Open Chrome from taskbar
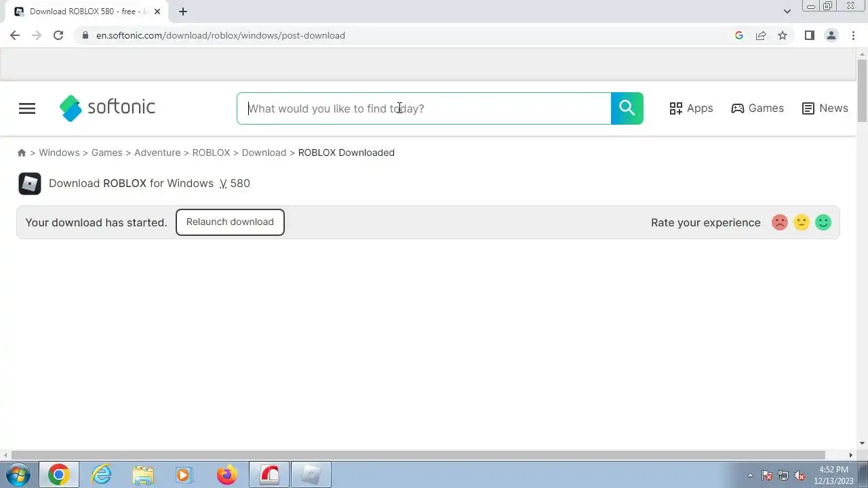Screen dimensions: 868x488 [x=58, y=475]
